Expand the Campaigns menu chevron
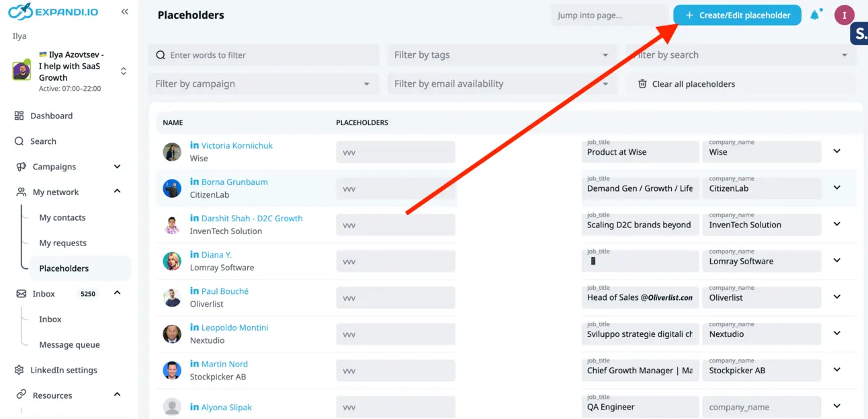This screenshot has height=419, width=868. pos(118,167)
